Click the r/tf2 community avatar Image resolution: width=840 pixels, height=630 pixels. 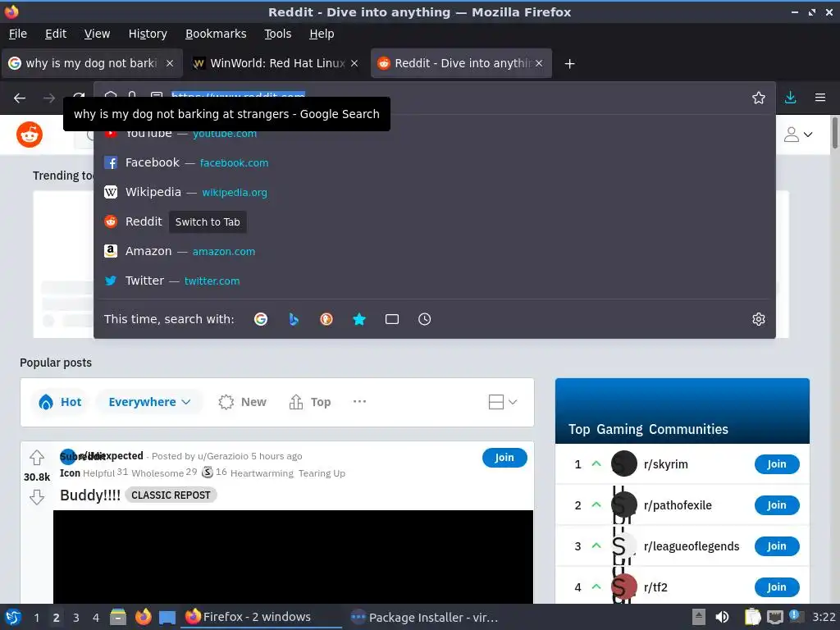pos(624,587)
